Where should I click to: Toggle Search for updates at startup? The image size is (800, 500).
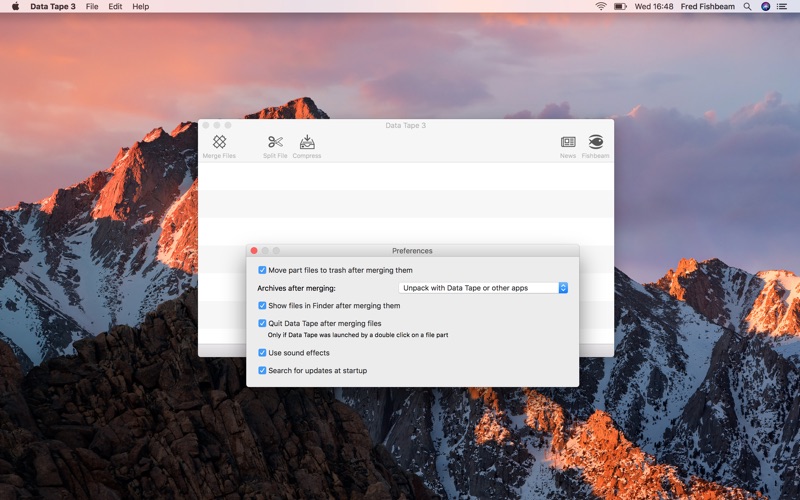(262, 370)
